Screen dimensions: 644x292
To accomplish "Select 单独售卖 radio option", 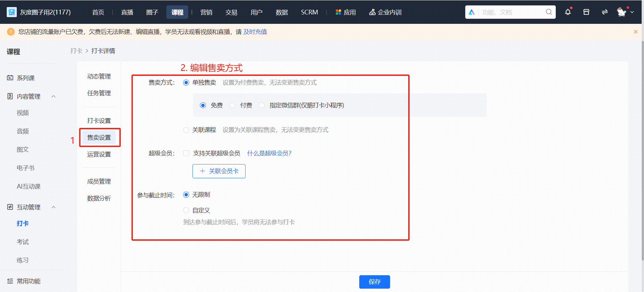I will (186, 83).
